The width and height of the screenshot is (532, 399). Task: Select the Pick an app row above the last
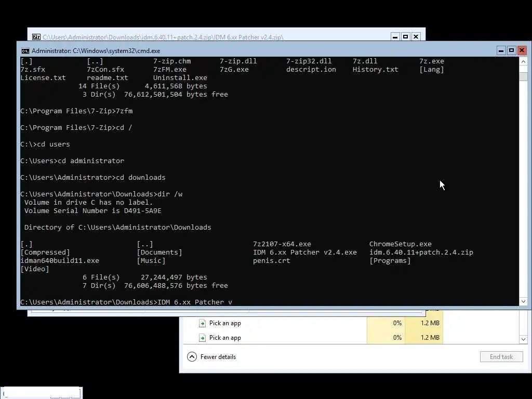[x=313, y=323]
